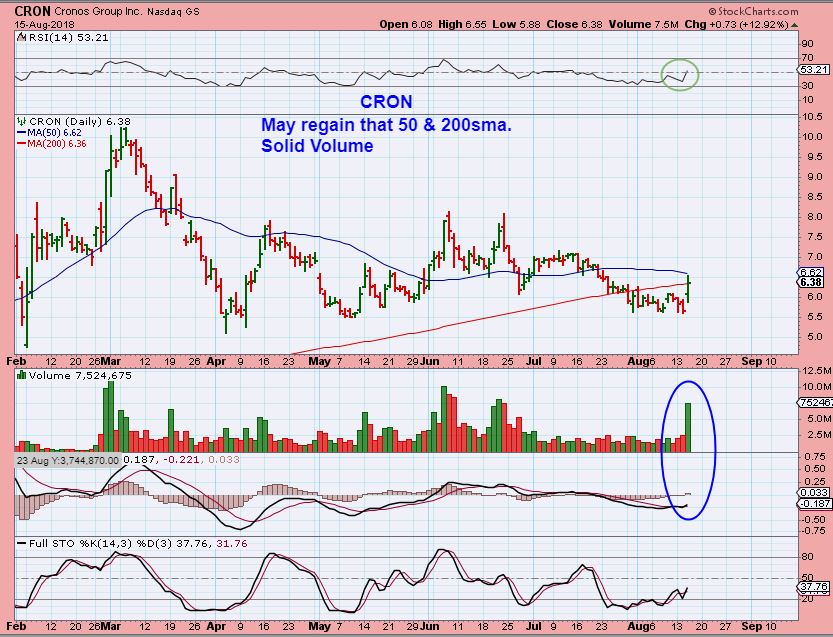This screenshot has height=637, width=833.
Task: Click the candlestick icon beside CRON (Daily)
Action: tap(22, 121)
